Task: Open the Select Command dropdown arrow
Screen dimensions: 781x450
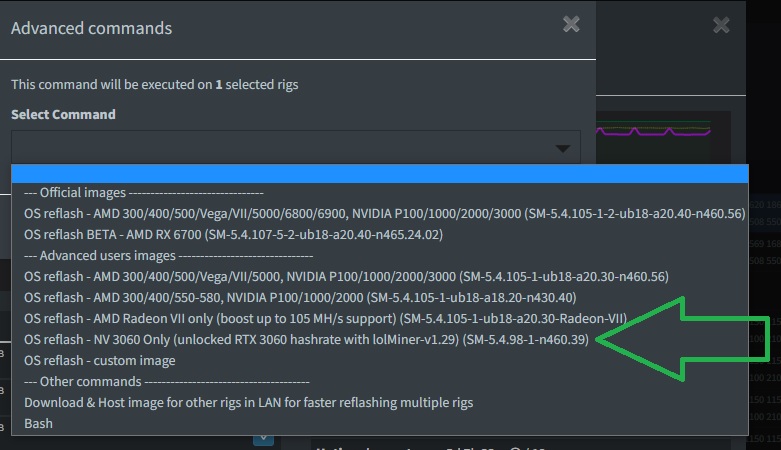Action: (x=563, y=149)
